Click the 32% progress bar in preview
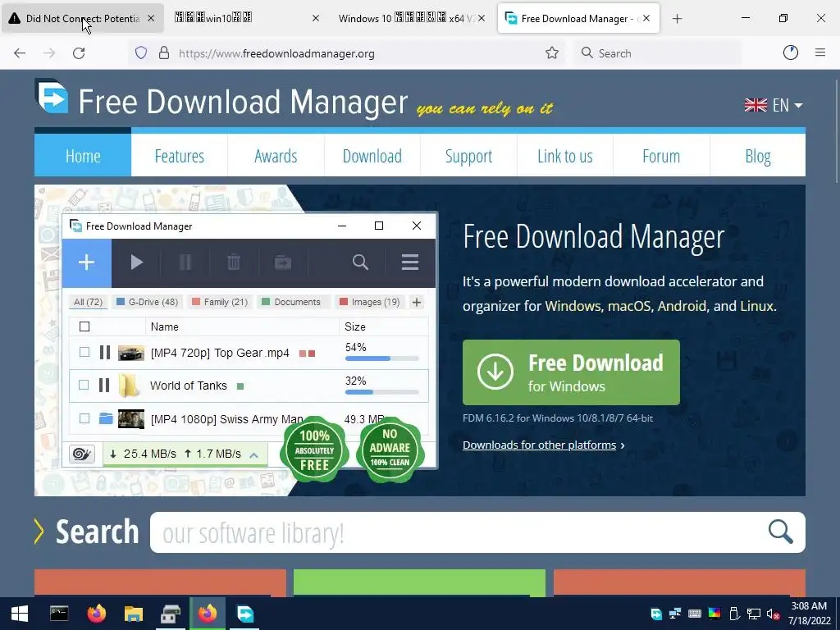 tap(382, 392)
